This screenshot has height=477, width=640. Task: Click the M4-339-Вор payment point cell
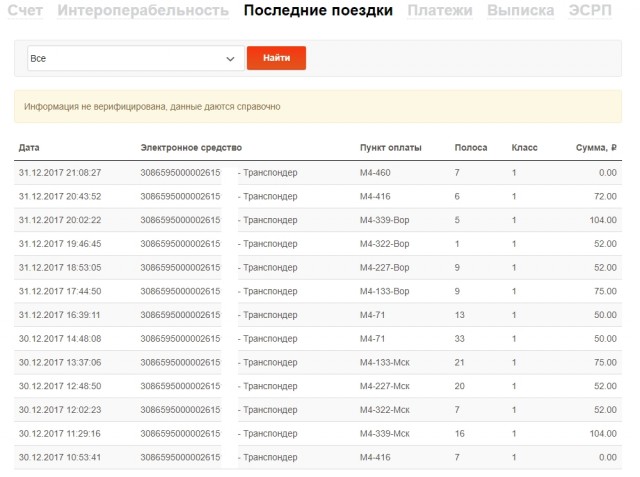point(384,220)
